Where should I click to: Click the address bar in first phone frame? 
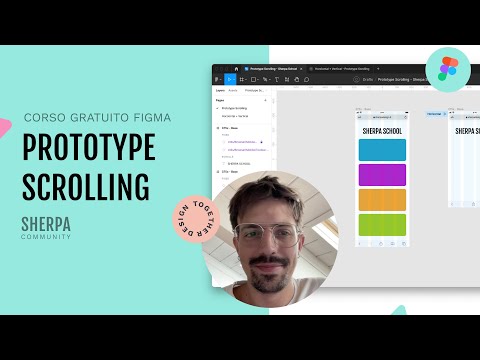(382, 117)
